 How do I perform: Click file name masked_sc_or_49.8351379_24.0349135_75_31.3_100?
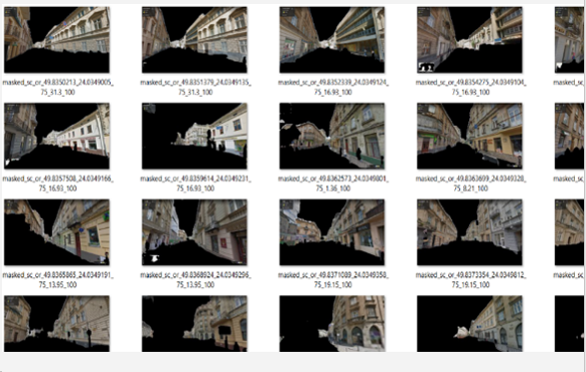point(195,87)
